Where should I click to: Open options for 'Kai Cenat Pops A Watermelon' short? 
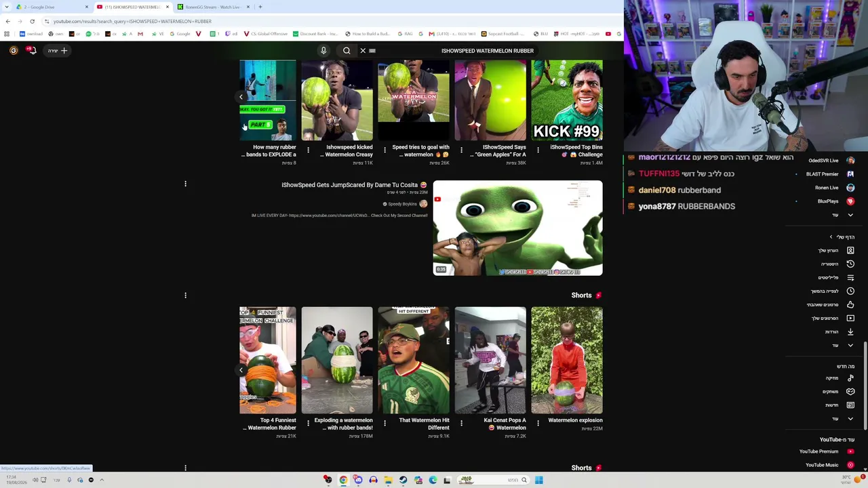[x=461, y=423]
